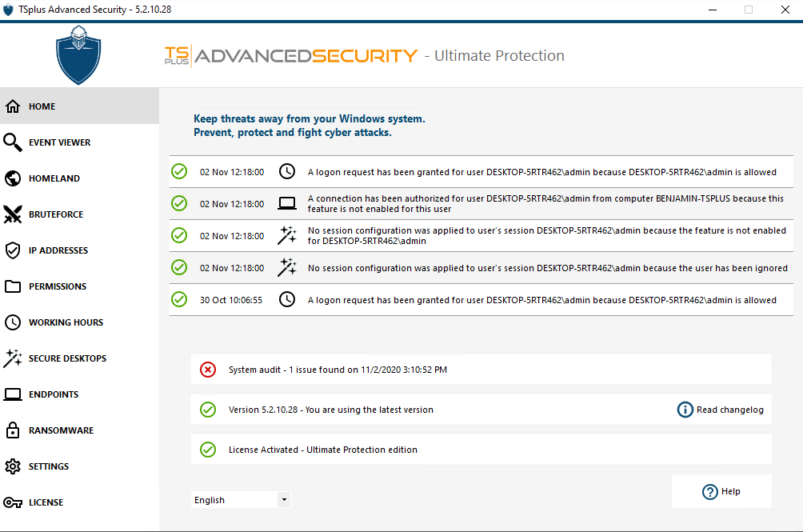
Task: Click the Settings gear icon
Action: 13,466
